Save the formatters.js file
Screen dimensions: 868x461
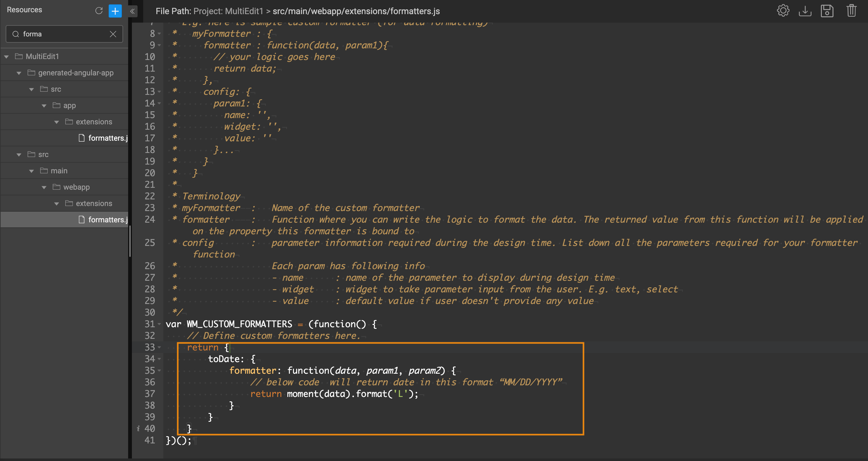click(828, 10)
